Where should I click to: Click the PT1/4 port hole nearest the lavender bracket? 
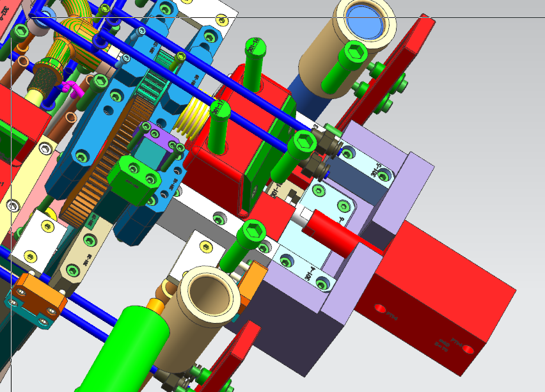pos(380,308)
